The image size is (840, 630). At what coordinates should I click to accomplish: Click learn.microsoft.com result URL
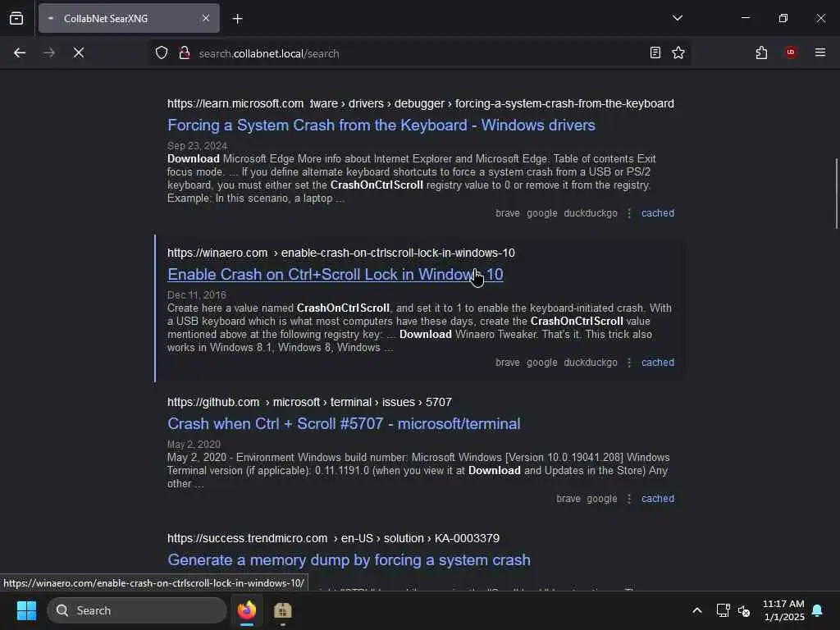(x=421, y=103)
